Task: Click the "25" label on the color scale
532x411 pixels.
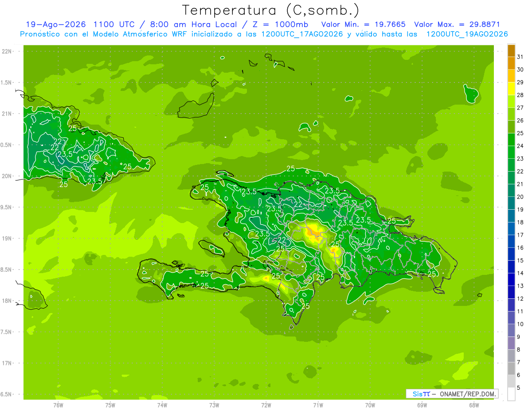Action: (520, 133)
